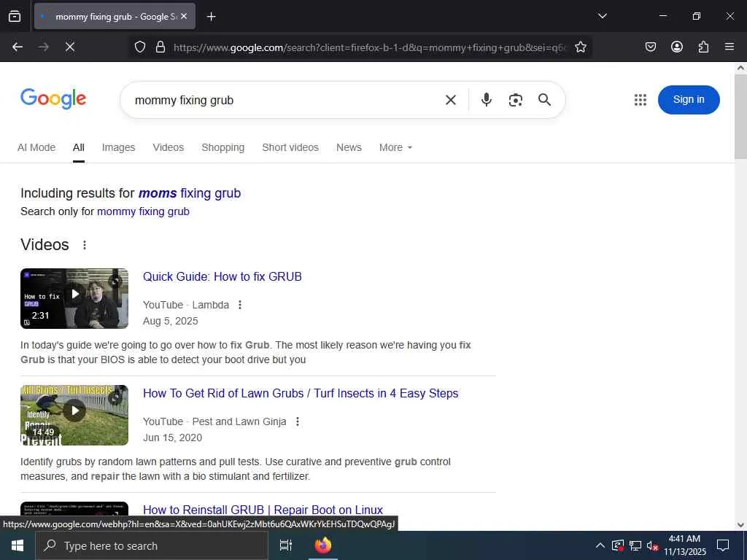This screenshot has height=560, width=747.
Task: Open Videos section options menu
Action: coord(85,245)
